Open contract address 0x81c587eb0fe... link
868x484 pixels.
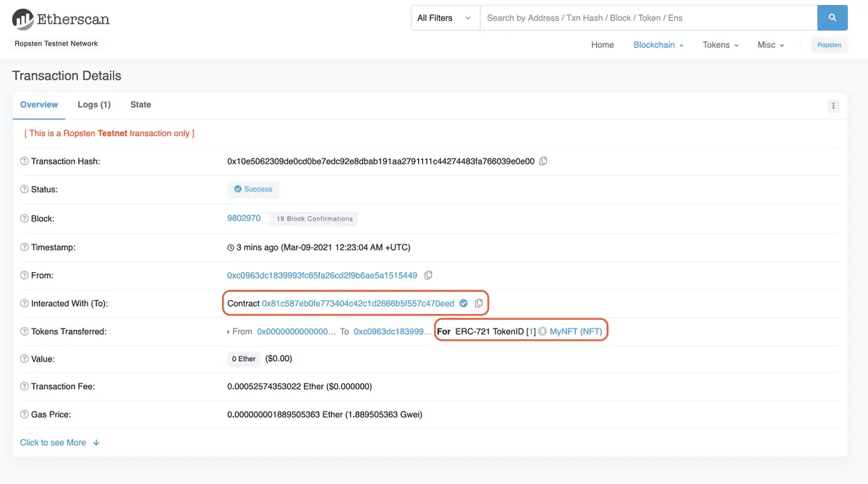(x=358, y=304)
